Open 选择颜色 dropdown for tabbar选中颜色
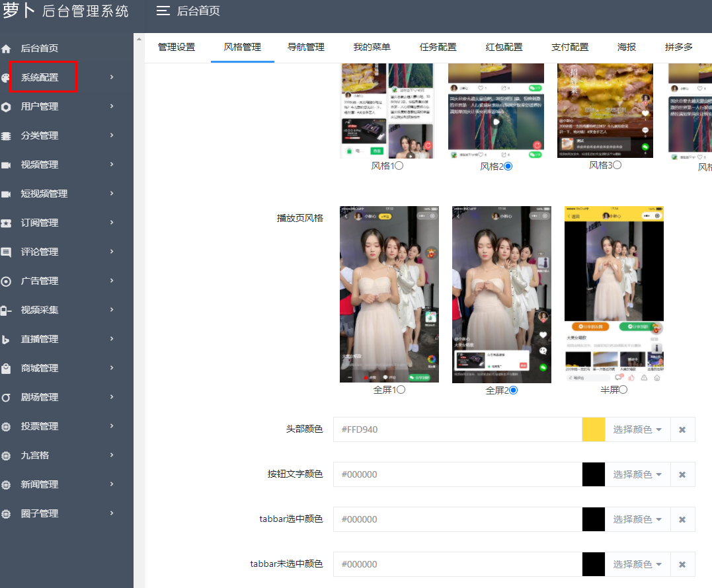The image size is (712, 588). coord(637,519)
